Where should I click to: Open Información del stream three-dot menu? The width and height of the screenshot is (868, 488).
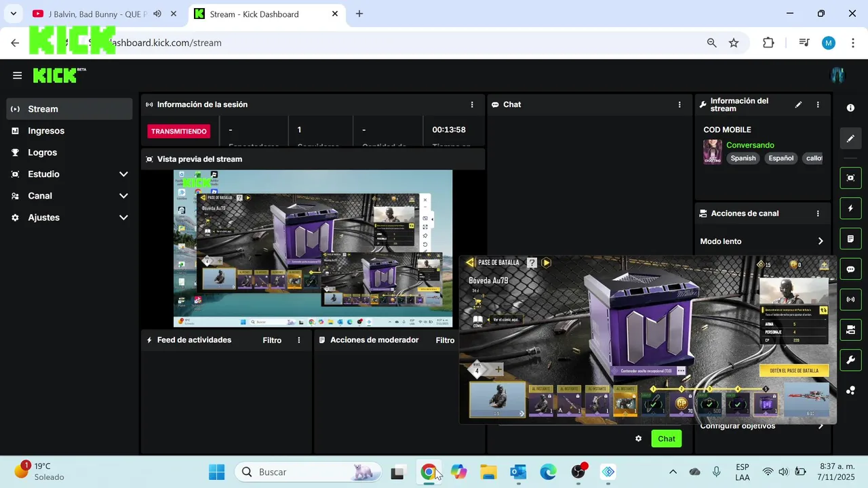pos(818,105)
